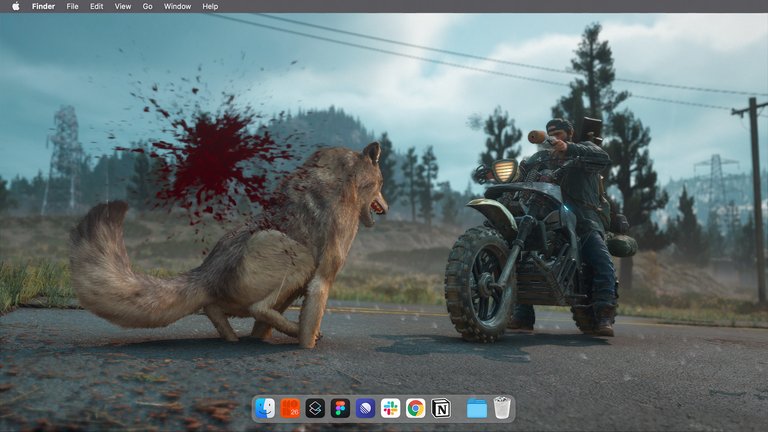Image resolution: width=768 pixels, height=432 pixels.
Task: Open the Linear app in the Dock
Action: [x=365, y=408]
